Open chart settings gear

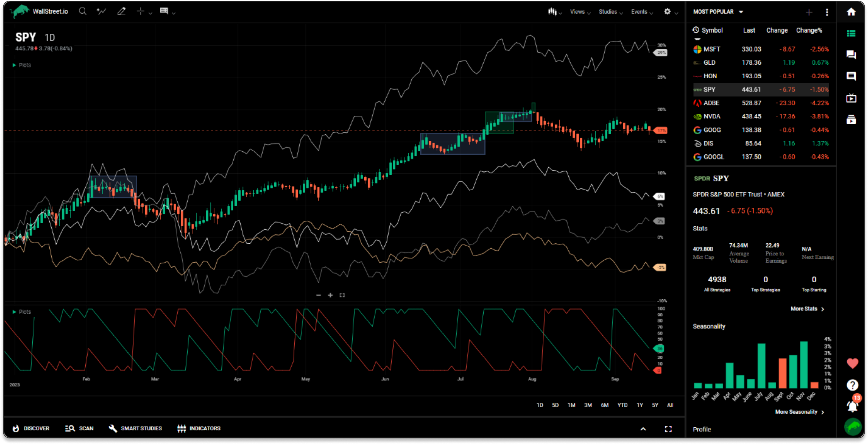coord(667,11)
